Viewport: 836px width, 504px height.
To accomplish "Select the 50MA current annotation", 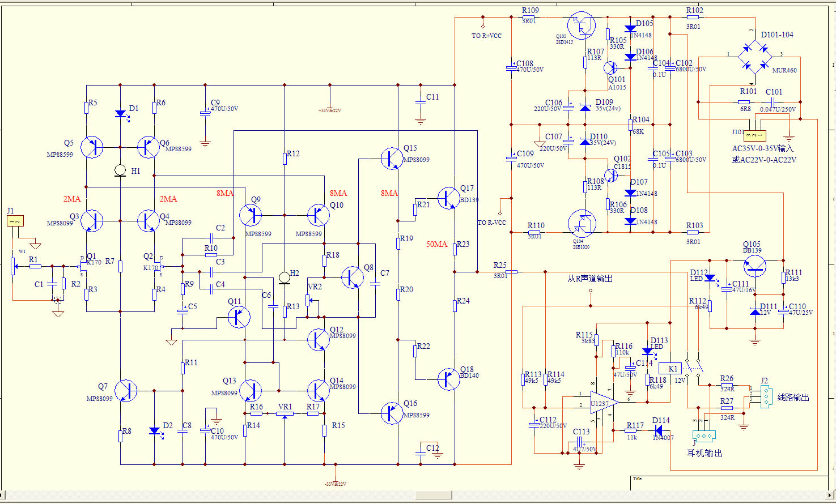I will [437, 244].
